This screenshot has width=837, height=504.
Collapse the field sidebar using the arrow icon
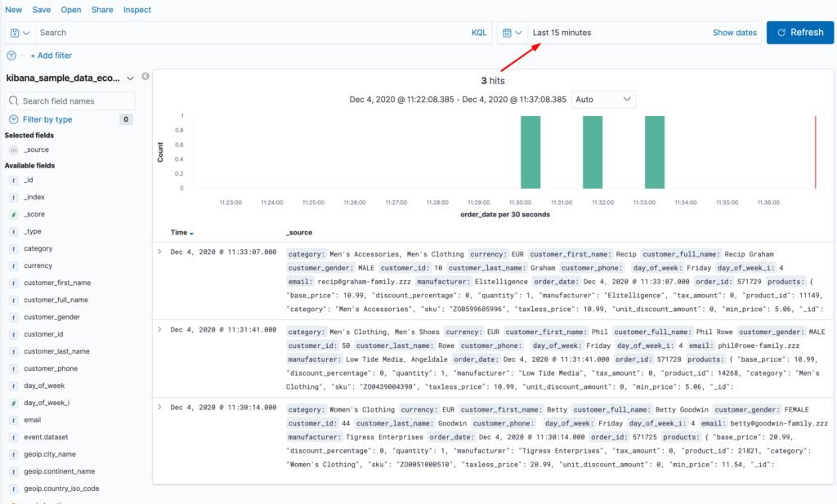145,77
